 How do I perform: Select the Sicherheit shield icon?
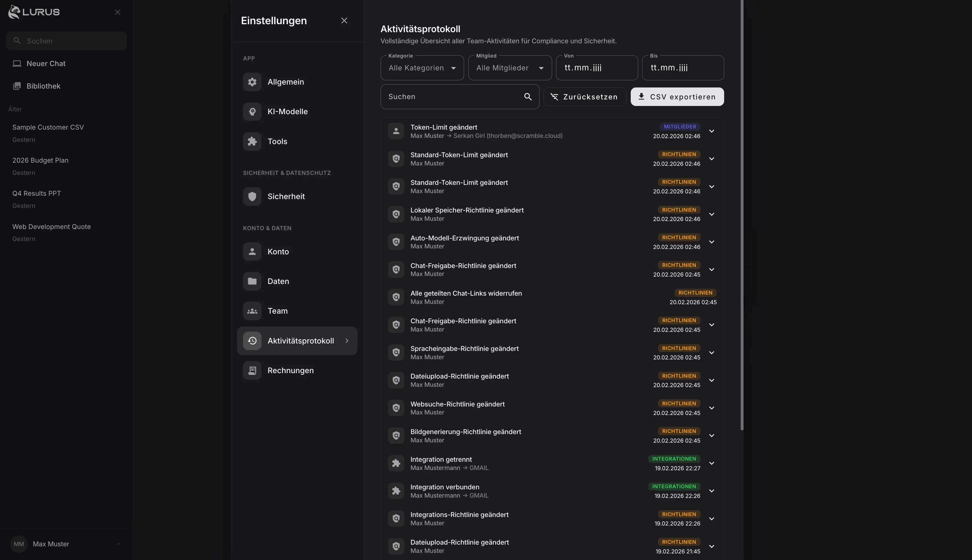pos(252,196)
